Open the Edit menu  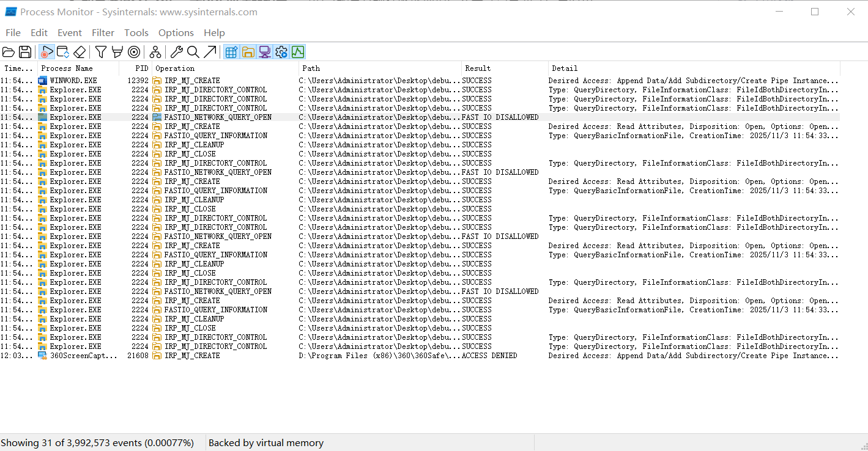(39, 32)
